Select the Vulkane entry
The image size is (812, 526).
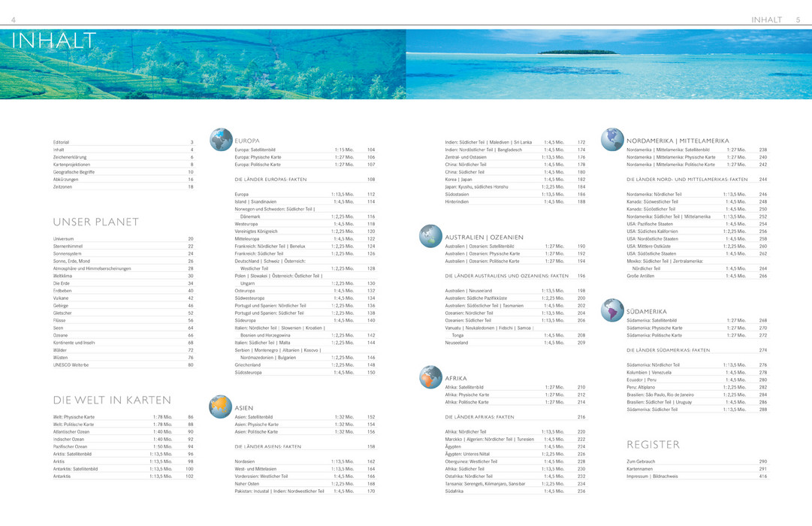pyautogui.click(x=62, y=298)
